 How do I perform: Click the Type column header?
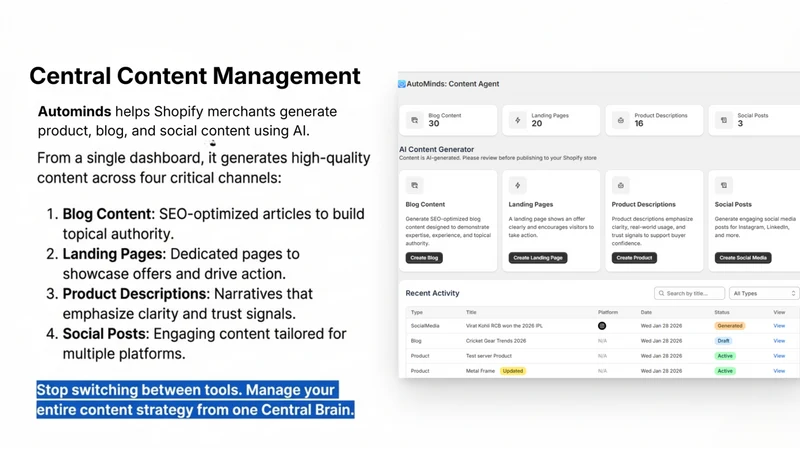coord(417,312)
